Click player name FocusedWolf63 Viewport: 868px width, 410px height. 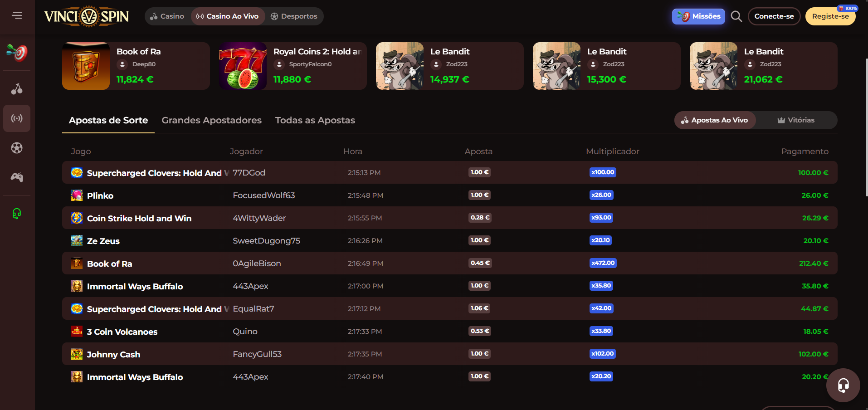tap(264, 195)
